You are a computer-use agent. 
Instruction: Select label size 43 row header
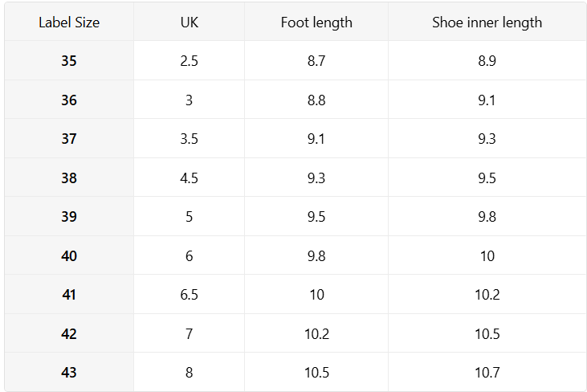pyautogui.click(x=69, y=373)
